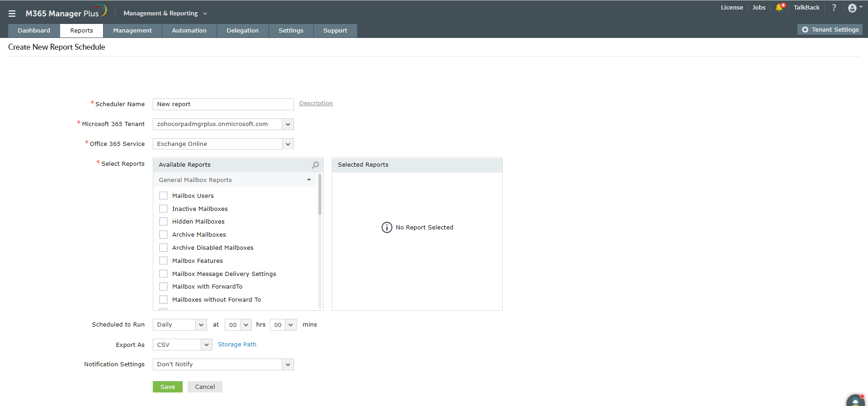Check Mailbox Message Delivery Settings report
868x406 pixels.
pyautogui.click(x=163, y=274)
